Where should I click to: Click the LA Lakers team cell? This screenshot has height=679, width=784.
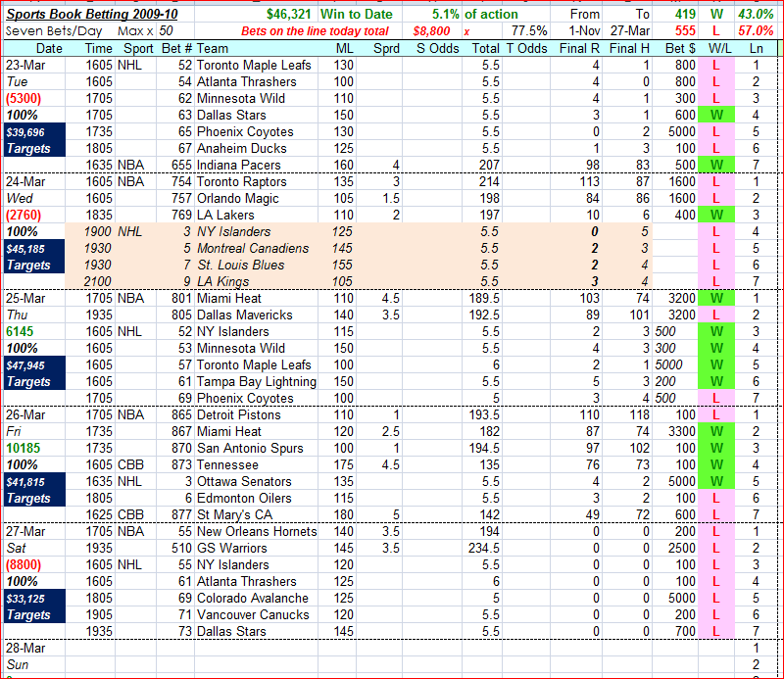tap(256, 215)
